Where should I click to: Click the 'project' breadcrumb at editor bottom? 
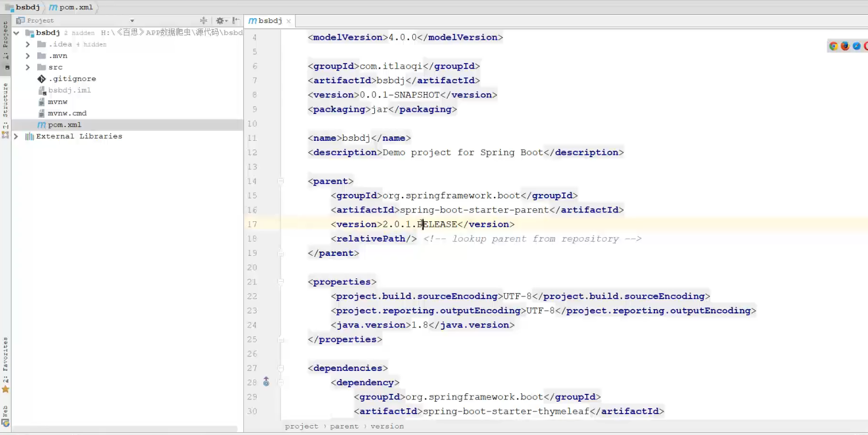[x=301, y=426]
